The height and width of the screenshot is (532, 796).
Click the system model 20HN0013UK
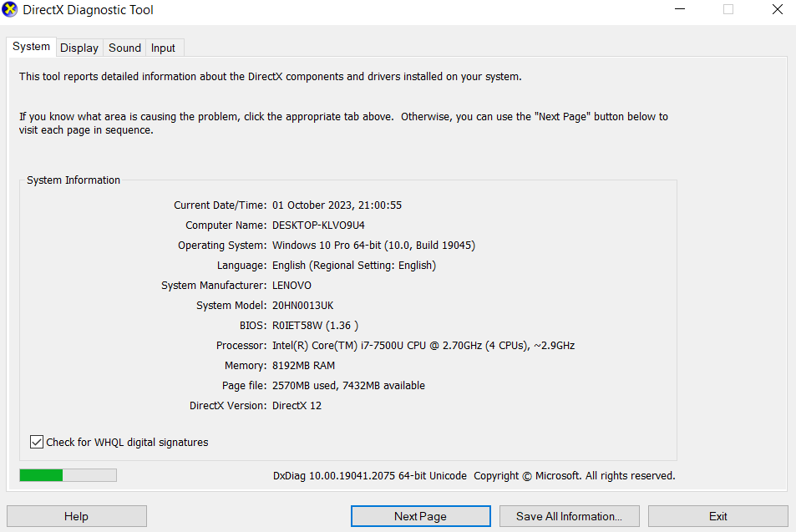pos(303,306)
